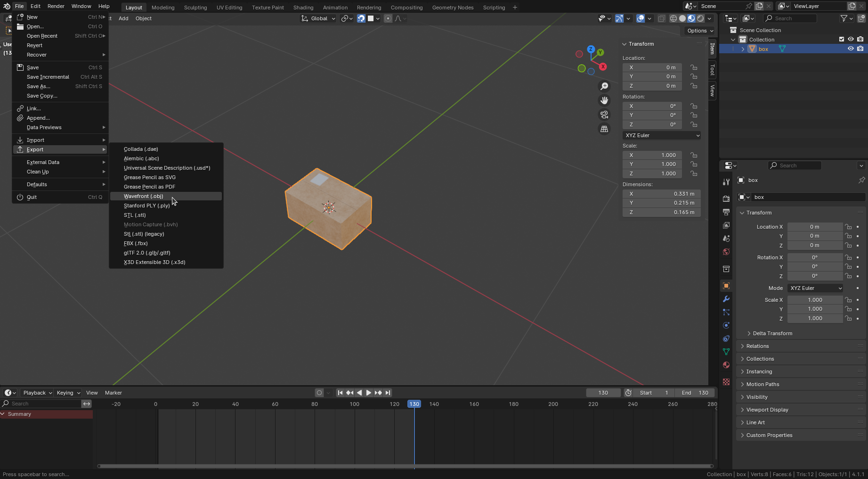Open the Options dropdown in viewport
The width and height of the screenshot is (868, 479).
[x=700, y=31]
